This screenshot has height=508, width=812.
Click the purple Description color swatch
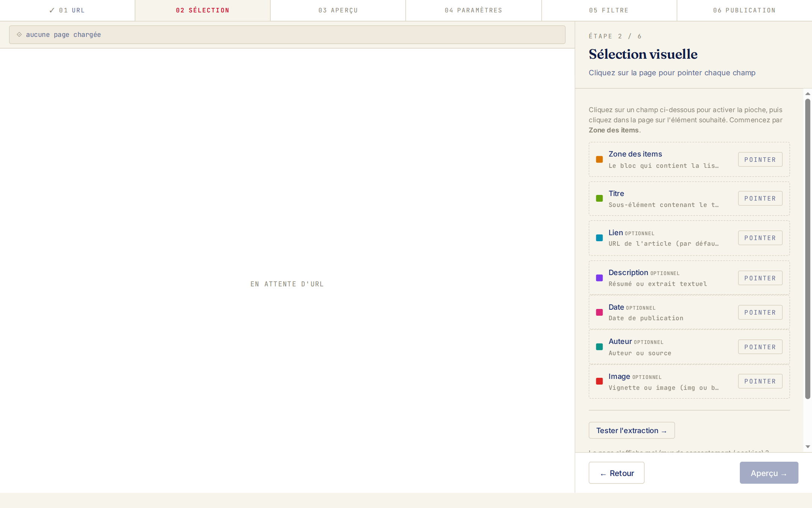pyautogui.click(x=600, y=278)
